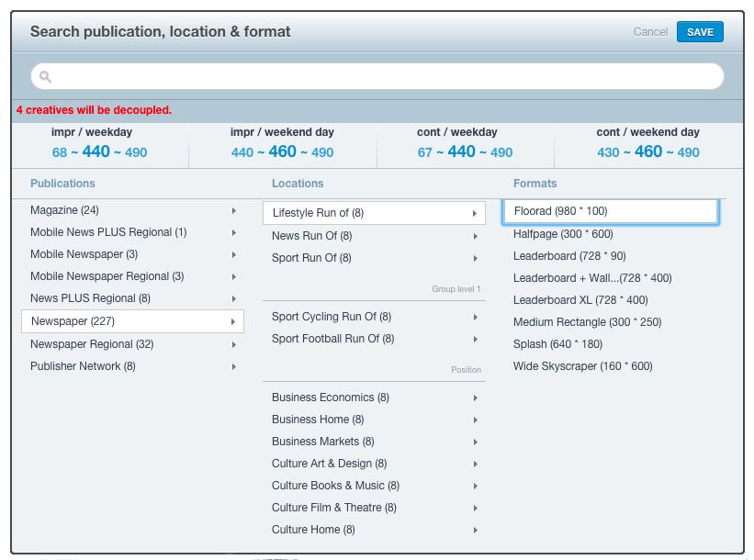754x560 pixels.
Task: Expand the Magazine (24) arrow
Action: point(233,210)
